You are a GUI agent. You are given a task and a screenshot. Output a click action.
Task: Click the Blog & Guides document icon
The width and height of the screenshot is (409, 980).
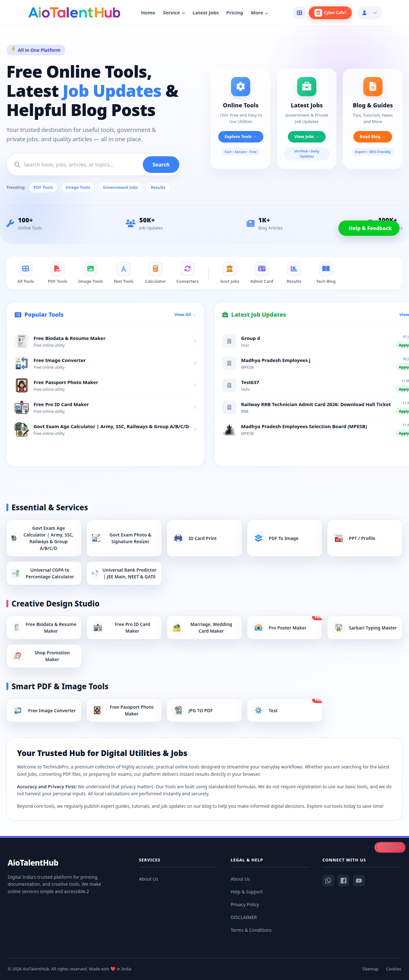(x=373, y=86)
